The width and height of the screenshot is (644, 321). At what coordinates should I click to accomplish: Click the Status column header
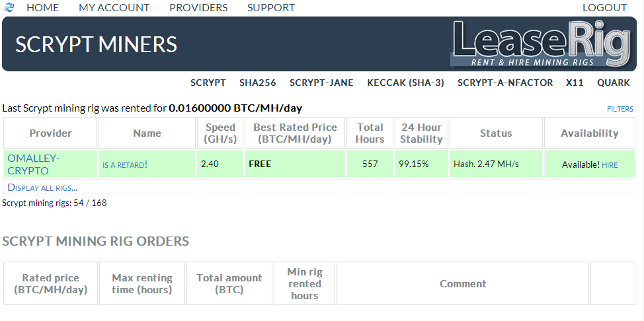(x=496, y=133)
